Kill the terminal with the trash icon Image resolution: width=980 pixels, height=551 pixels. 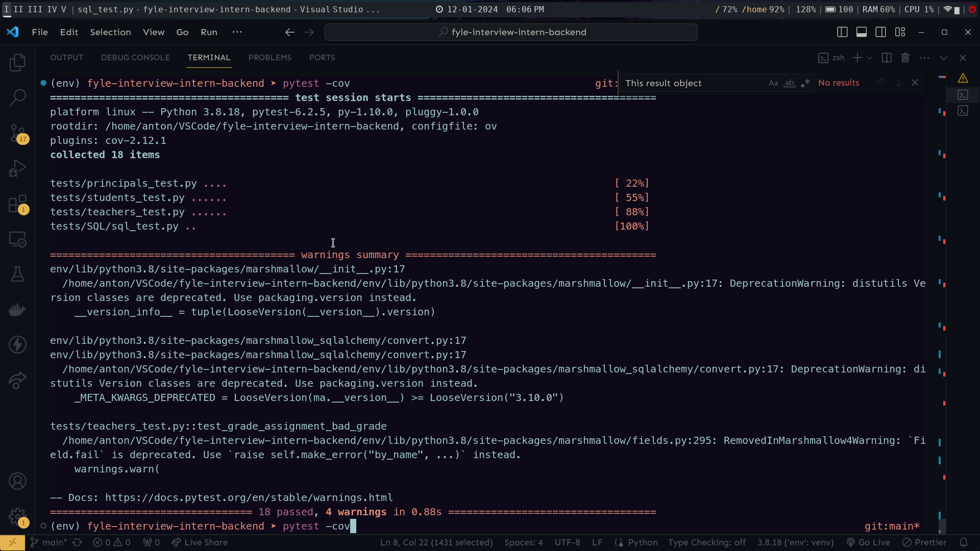pyautogui.click(x=905, y=58)
